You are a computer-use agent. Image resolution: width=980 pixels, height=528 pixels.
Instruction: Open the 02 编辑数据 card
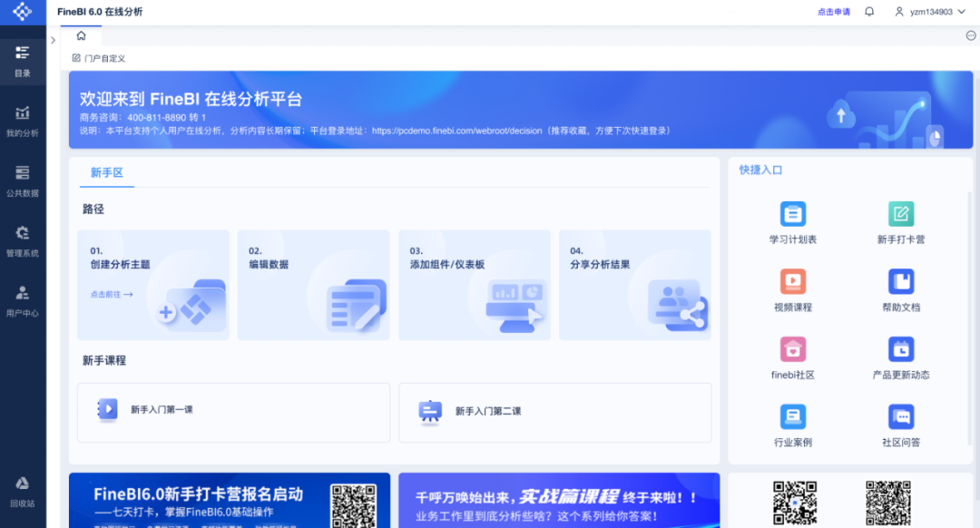(314, 285)
